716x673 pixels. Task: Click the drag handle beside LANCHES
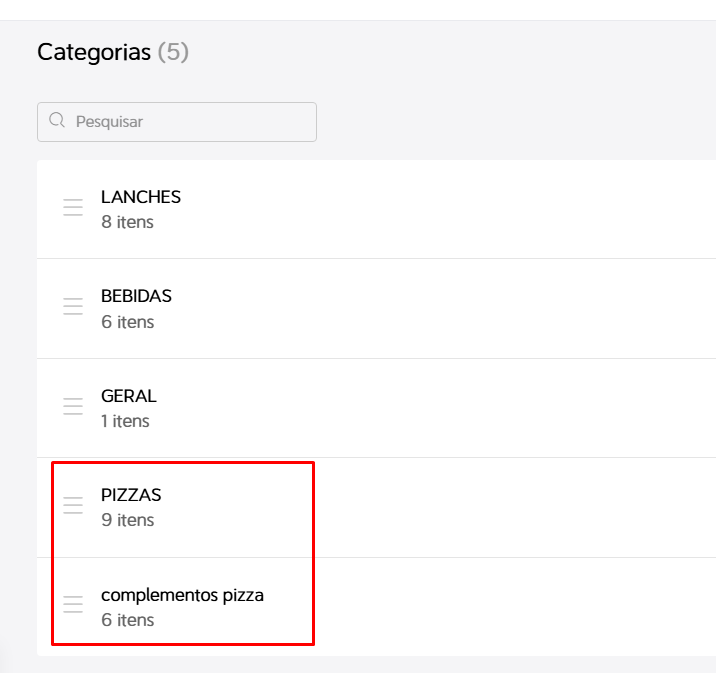tap(73, 208)
